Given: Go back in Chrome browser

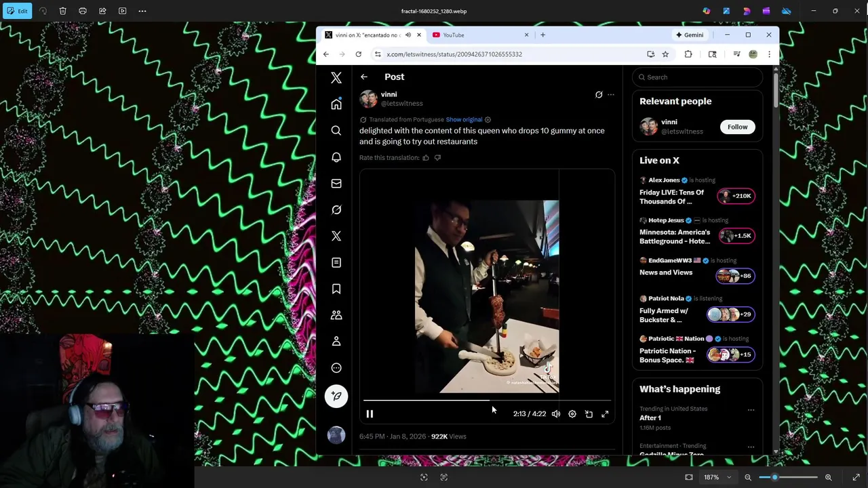Looking at the screenshot, I should point(326,54).
